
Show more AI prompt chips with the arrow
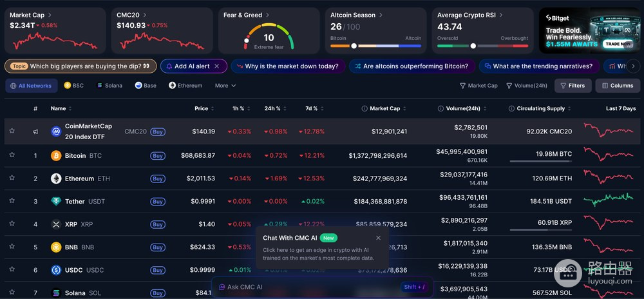(633, 66)
